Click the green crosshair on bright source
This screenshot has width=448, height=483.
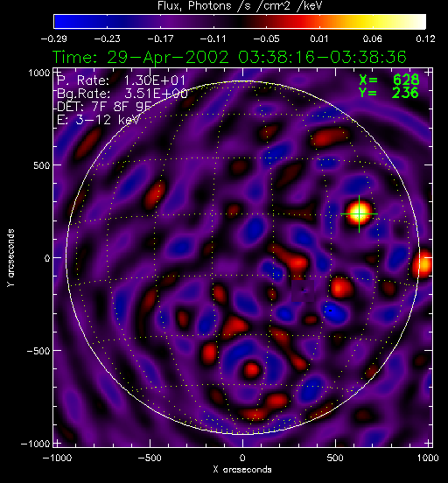click(x=359, y=213)
